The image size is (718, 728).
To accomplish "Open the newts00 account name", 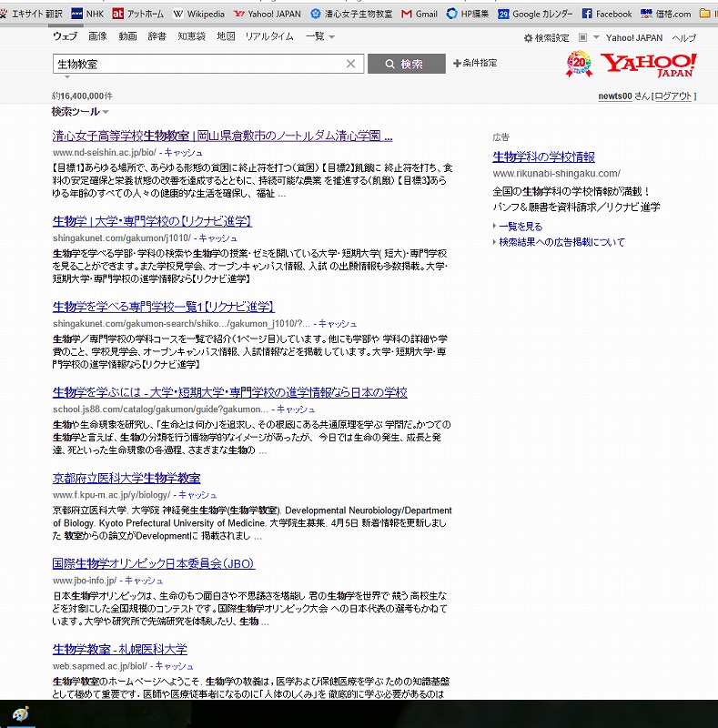I will coord(615,96).
